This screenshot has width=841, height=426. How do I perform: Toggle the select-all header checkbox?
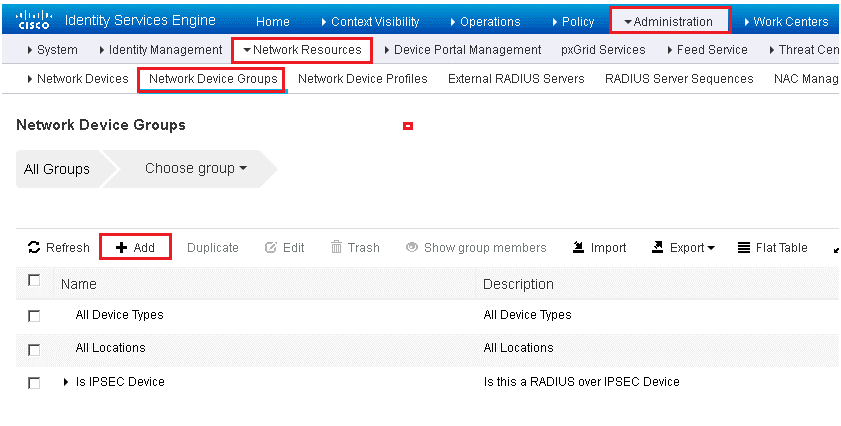coord(34,280)
